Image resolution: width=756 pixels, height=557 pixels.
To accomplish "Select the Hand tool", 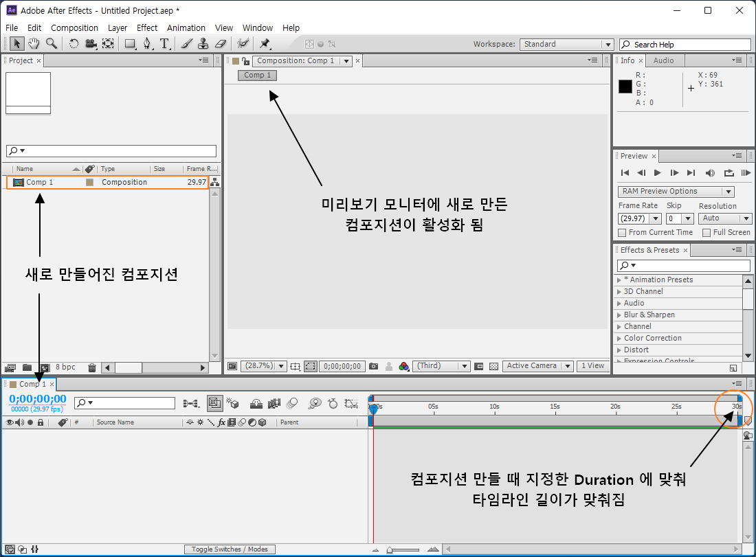I will [x=34, y=44].
